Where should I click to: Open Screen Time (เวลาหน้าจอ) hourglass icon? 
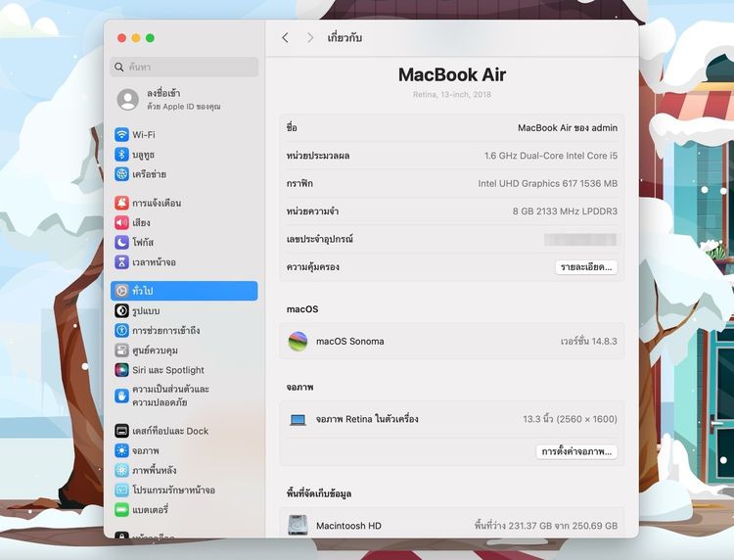tap(121, 261)
